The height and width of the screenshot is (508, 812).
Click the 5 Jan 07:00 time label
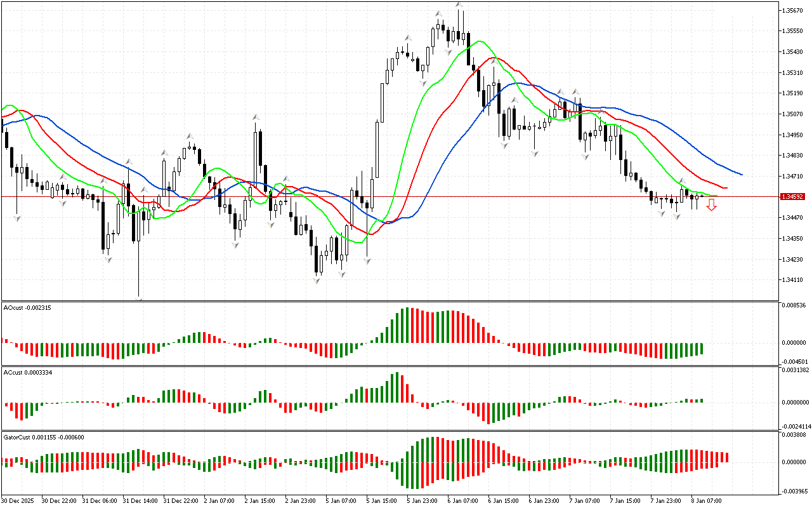point(341,500)
